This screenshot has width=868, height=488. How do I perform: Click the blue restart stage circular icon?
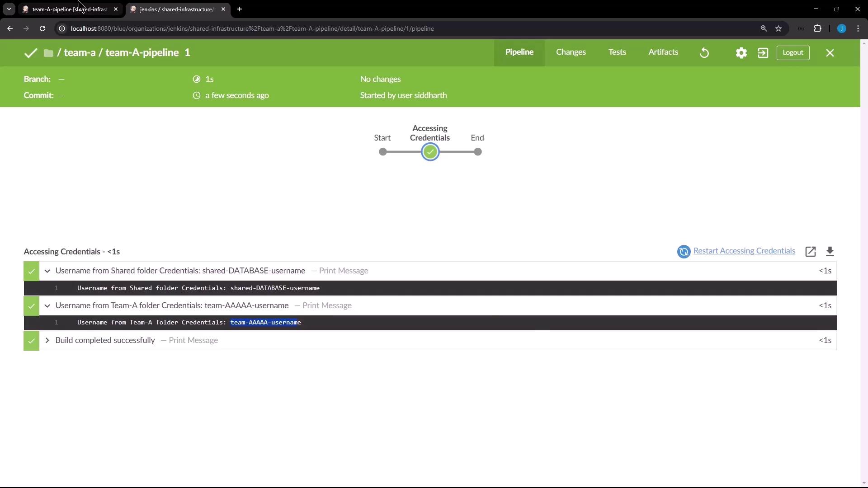pos(684,251)
